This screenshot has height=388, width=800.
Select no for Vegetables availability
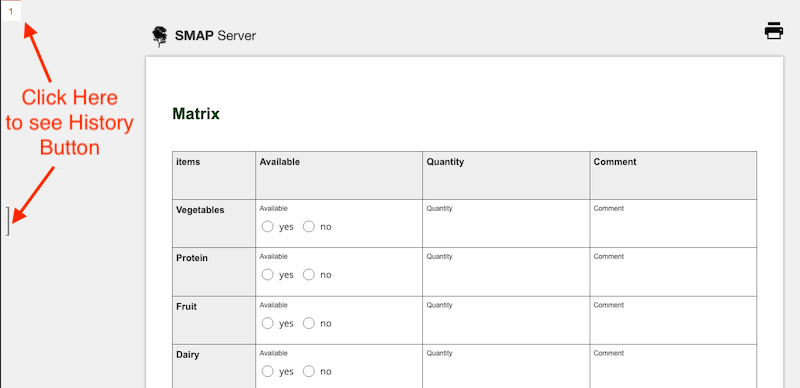(x=309, y=227)
